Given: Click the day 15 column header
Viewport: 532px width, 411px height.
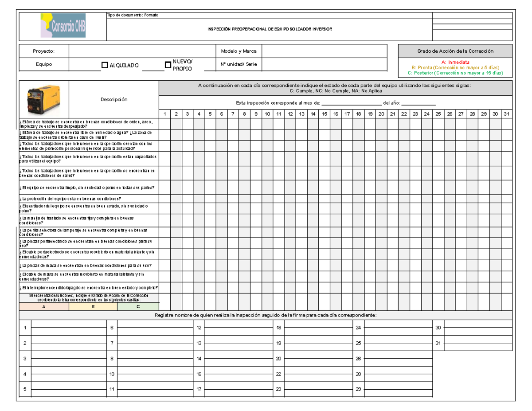Looking at the screenshot, I should click(x=325, y=114).
